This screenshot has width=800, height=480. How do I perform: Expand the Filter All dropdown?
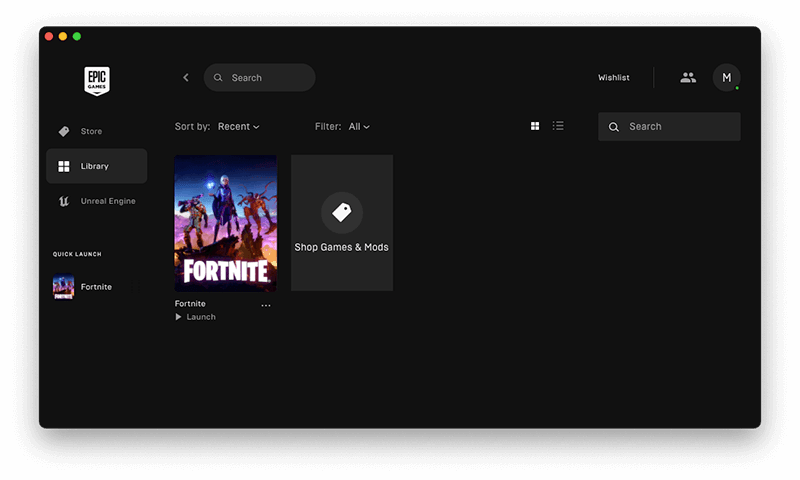pos(359,127)
